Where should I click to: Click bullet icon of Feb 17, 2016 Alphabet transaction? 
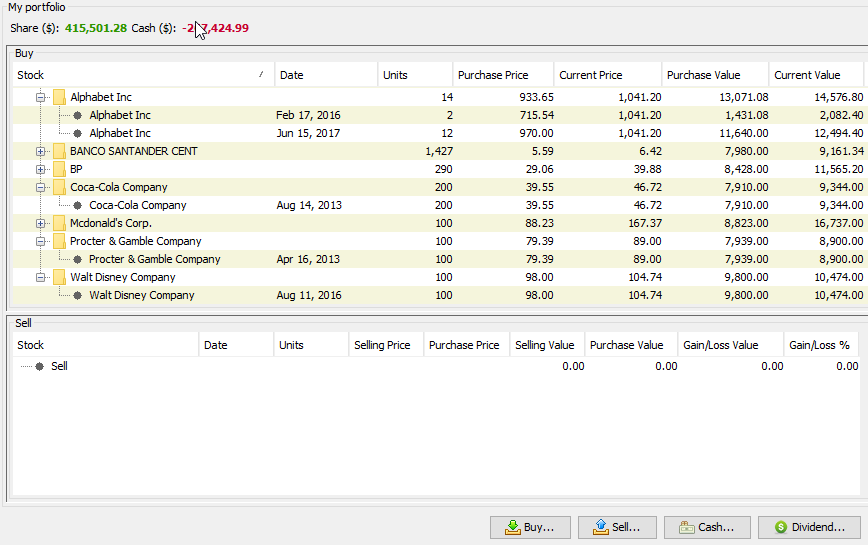78,116
